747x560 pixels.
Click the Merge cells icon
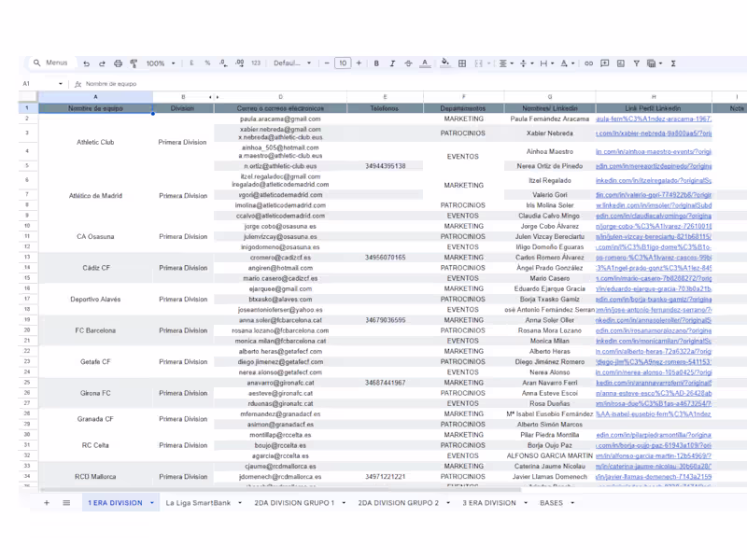[x=479, y=63]
